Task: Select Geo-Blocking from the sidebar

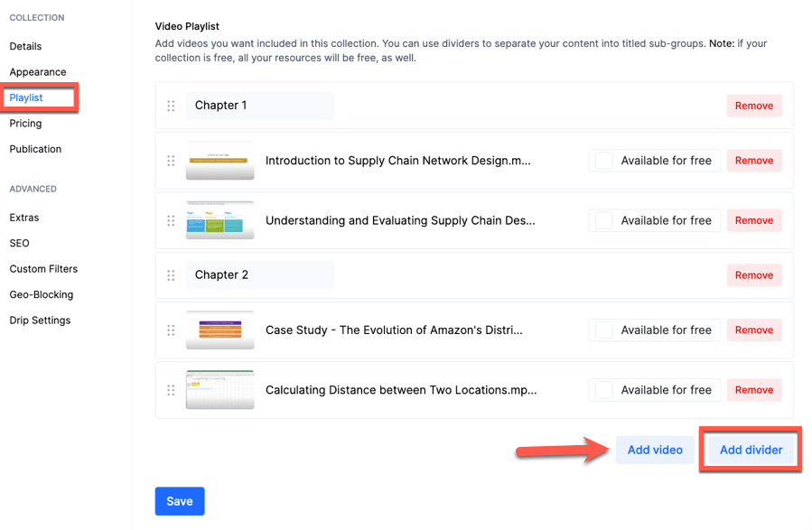Action: [42, 294]
